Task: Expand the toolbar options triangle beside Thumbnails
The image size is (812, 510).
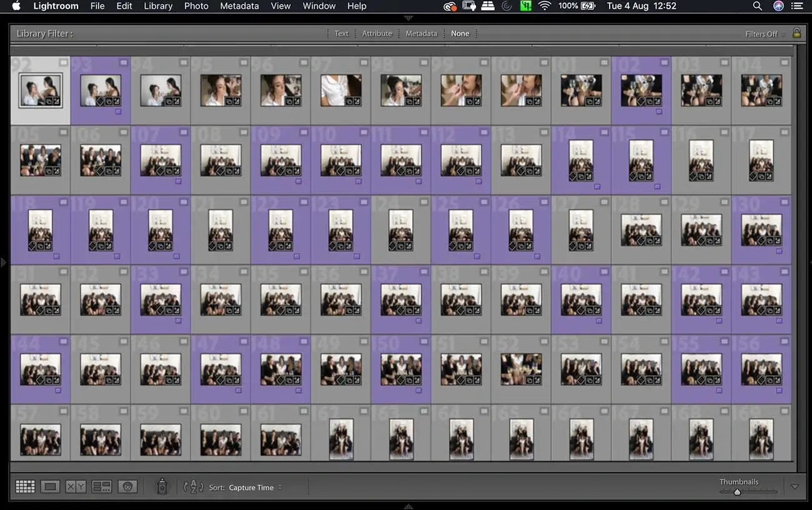Action: (795, 487)
